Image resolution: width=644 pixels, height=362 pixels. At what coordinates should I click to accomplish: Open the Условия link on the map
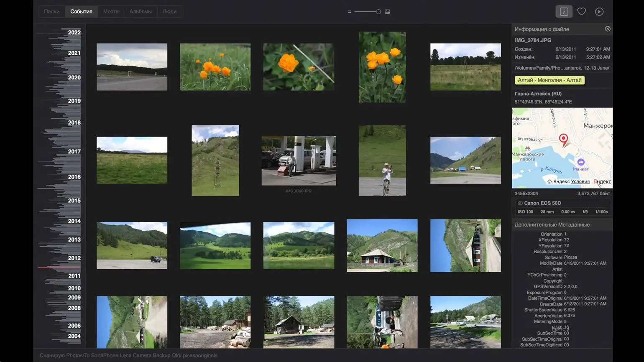(580, 181)
